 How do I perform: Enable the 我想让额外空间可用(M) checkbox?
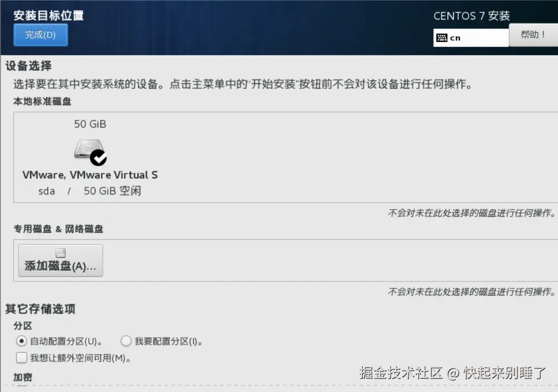[21, 357]
